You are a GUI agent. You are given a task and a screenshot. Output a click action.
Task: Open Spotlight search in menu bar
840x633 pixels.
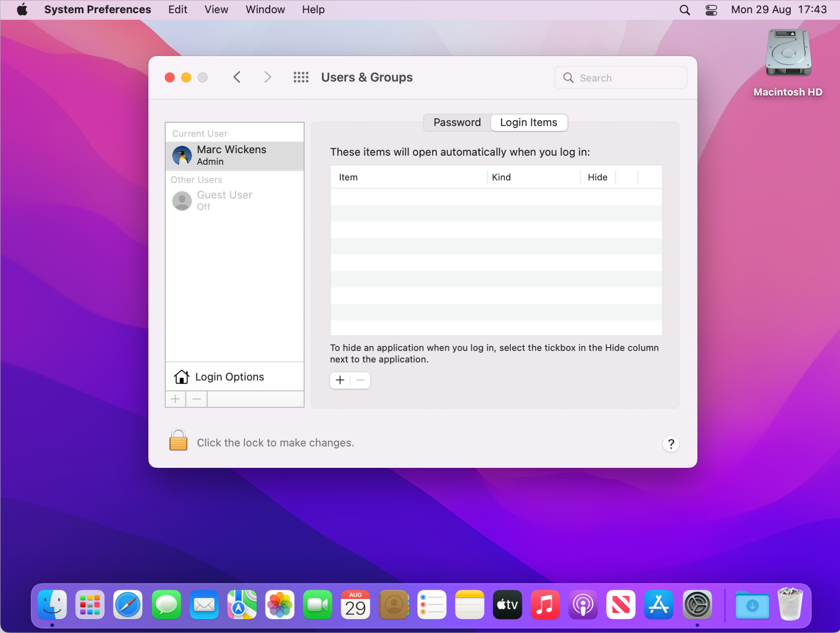point(685,10)
